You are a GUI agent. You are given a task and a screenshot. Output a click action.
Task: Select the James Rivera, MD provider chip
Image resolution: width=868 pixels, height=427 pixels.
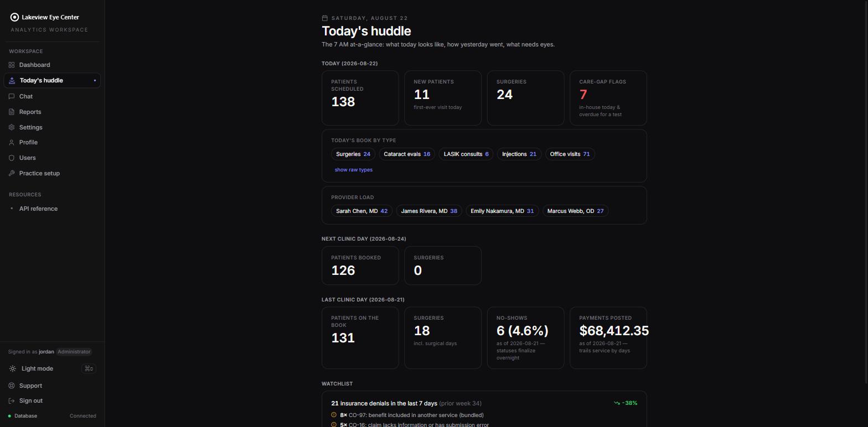tap(429, 211)
